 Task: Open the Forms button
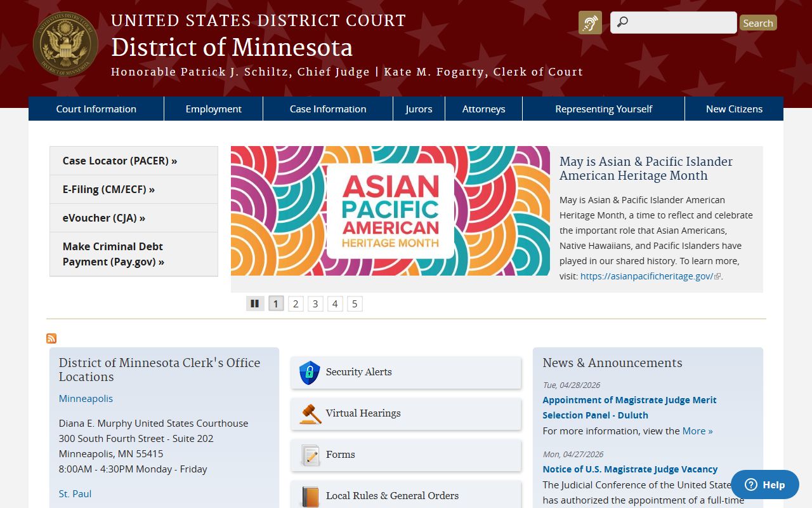(x=406, y=455)
